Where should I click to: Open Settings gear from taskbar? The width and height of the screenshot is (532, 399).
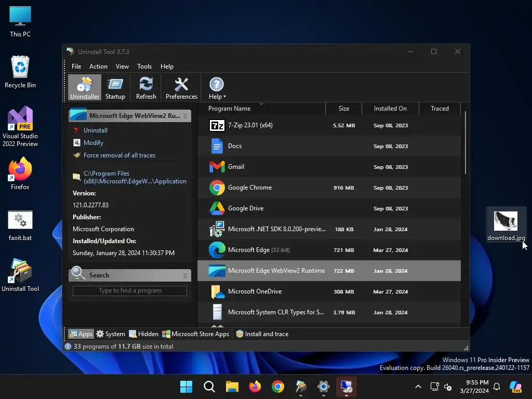click(x=323, y=387)
